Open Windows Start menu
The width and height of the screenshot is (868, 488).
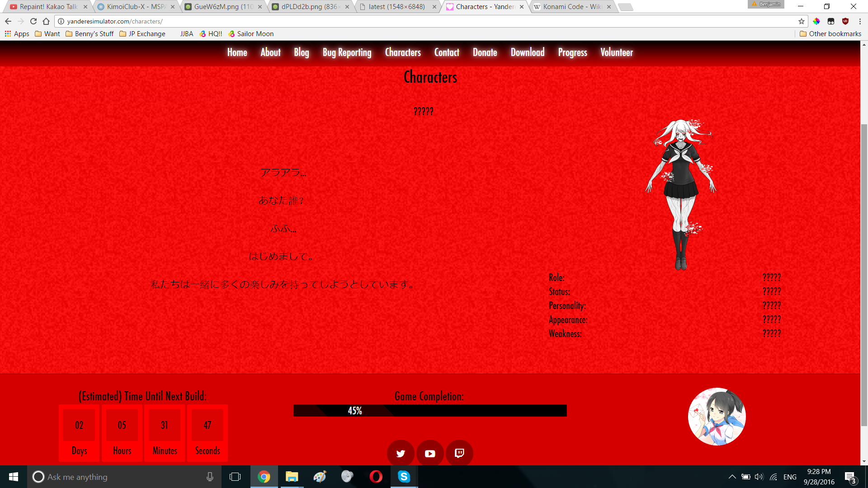click(14, 477)
